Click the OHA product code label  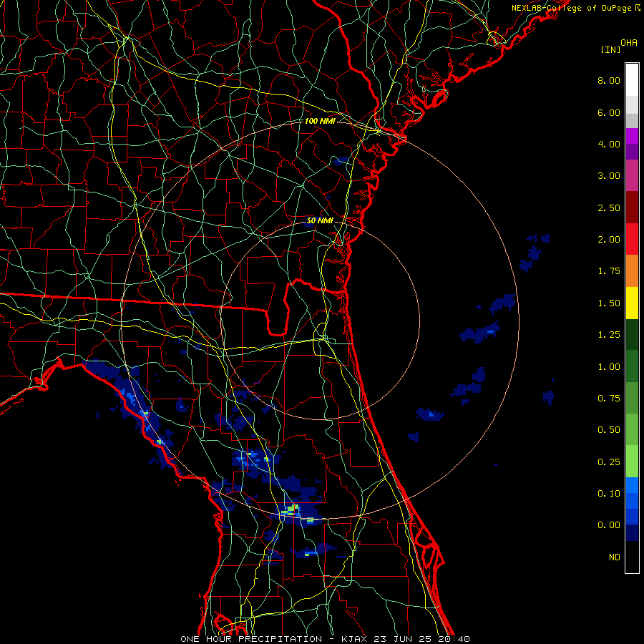click(629, 43)
